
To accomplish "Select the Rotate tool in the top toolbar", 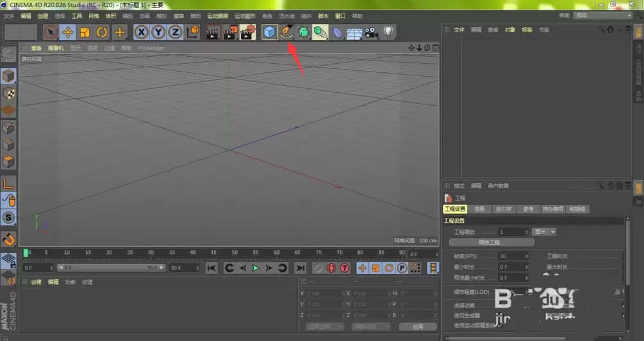I will 102,32.
